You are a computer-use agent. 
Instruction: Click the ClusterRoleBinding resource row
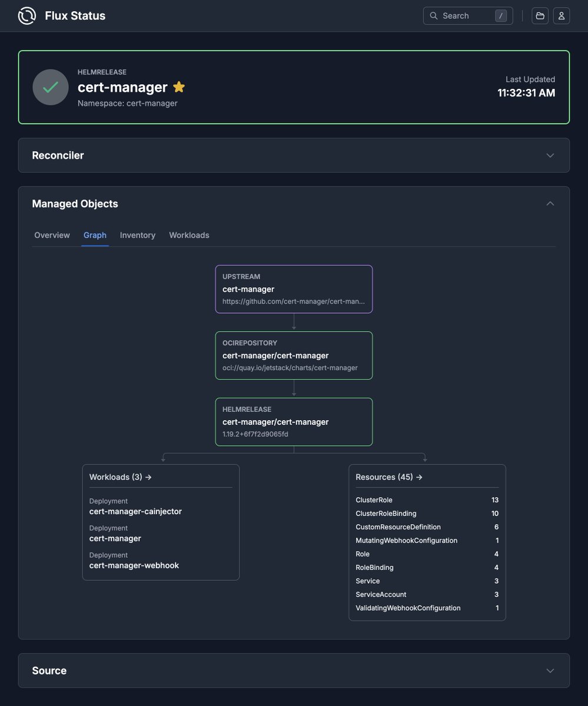coord(427,514)
